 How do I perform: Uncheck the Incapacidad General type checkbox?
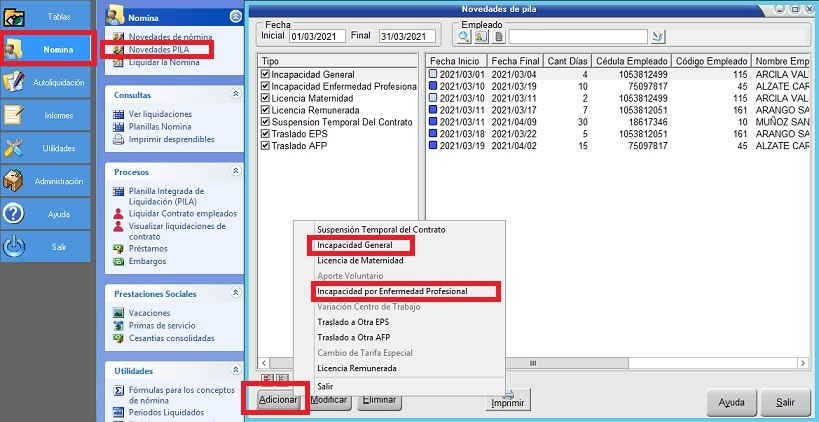pos(265,74)
